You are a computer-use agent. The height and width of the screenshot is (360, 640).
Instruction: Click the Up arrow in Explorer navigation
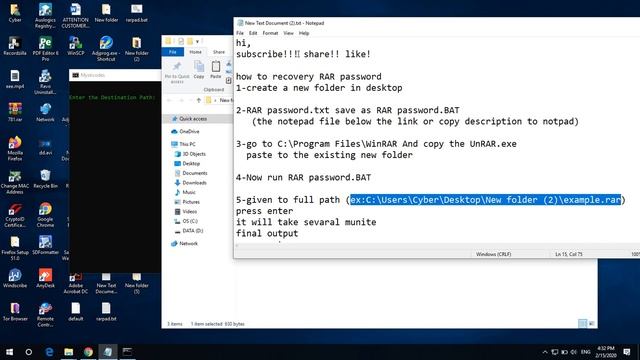(x=198, y=100)
